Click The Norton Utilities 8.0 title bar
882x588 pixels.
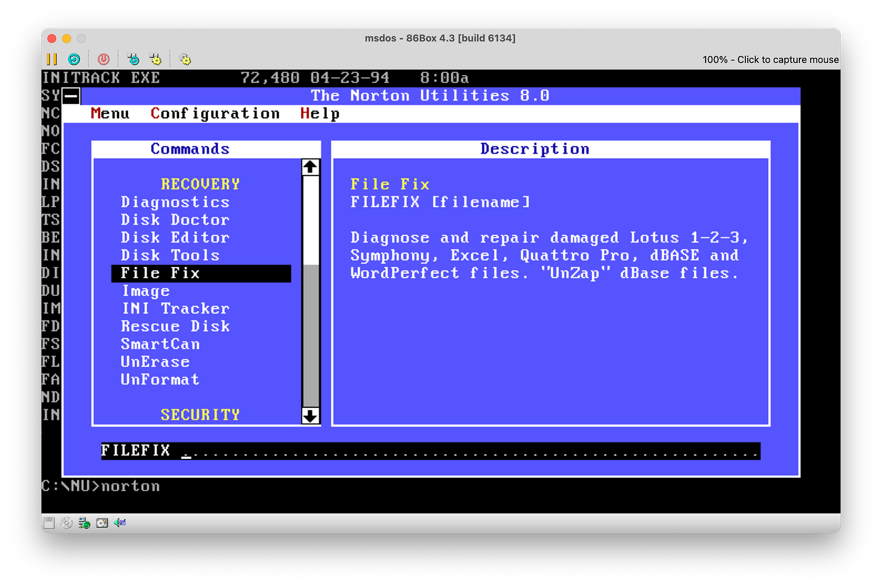click(430, 96)
